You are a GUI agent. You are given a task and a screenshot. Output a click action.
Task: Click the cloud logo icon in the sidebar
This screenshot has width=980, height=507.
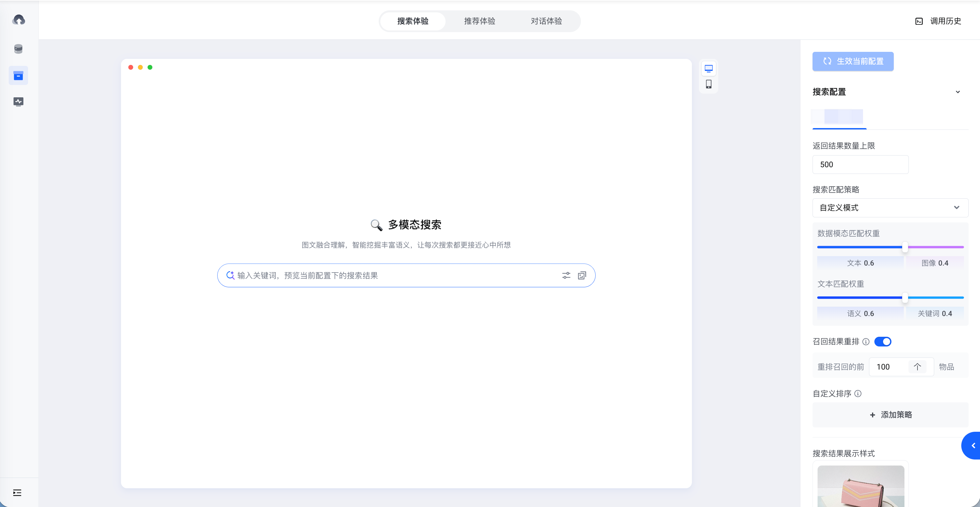point(18,20)
